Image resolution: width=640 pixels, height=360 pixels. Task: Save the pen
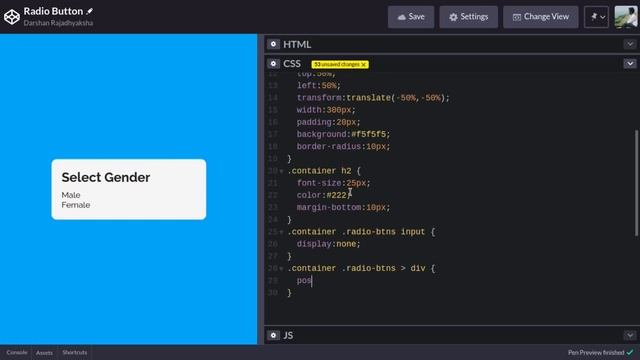[x=411, y=17]
